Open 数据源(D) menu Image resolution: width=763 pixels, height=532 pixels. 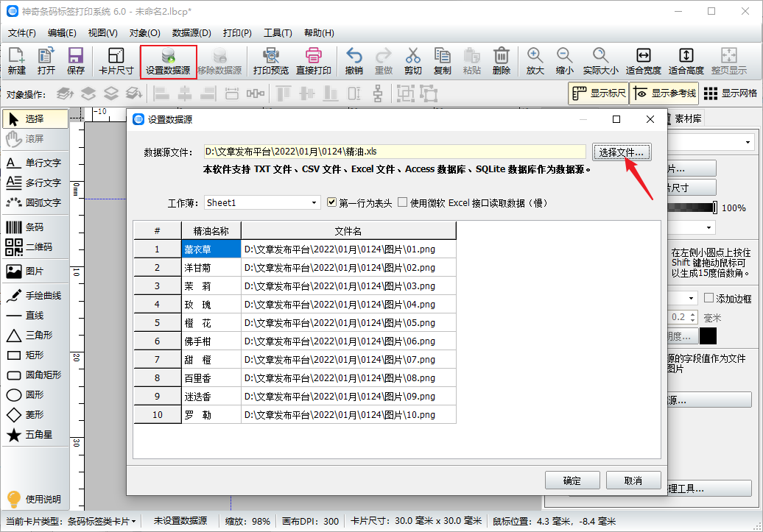click(191, 32)
